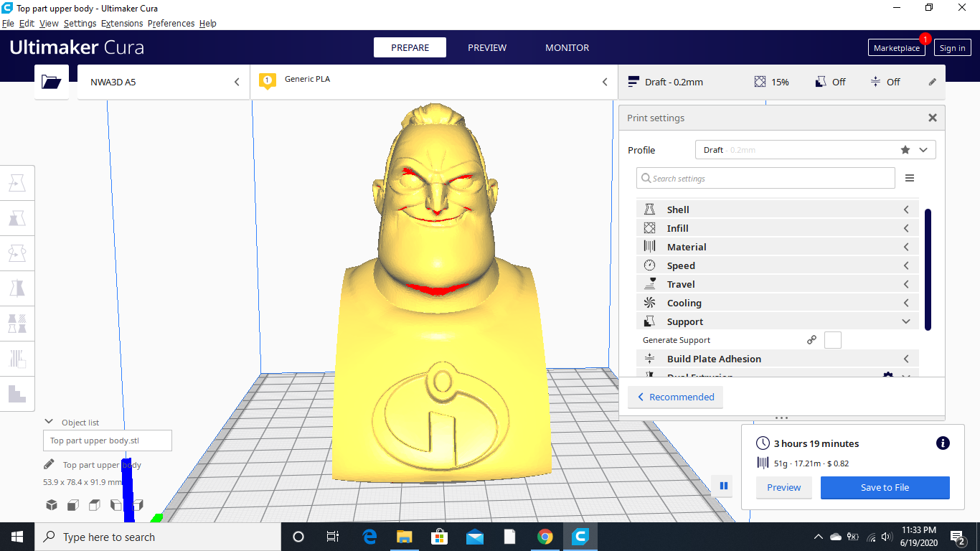Open the Generic PLA material selector
The image size is (980, 551).
433,82
